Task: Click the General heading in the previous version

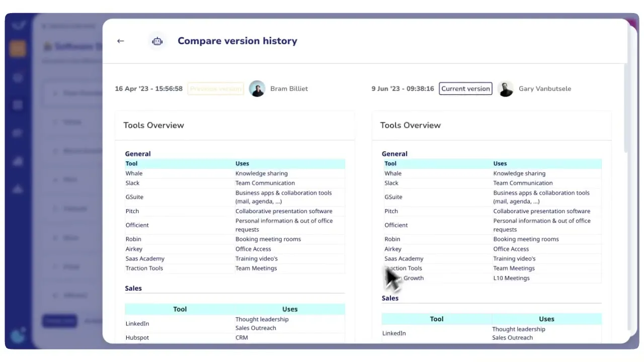Action: coord(138,154)
